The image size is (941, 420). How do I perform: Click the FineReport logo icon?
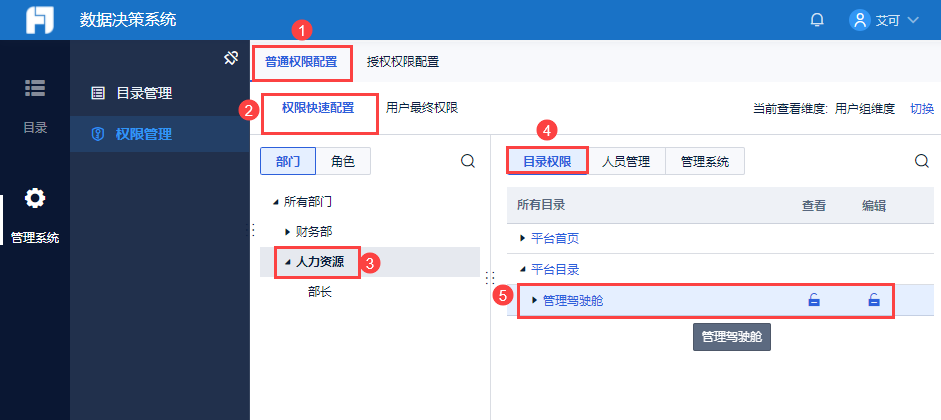point(39,20)
